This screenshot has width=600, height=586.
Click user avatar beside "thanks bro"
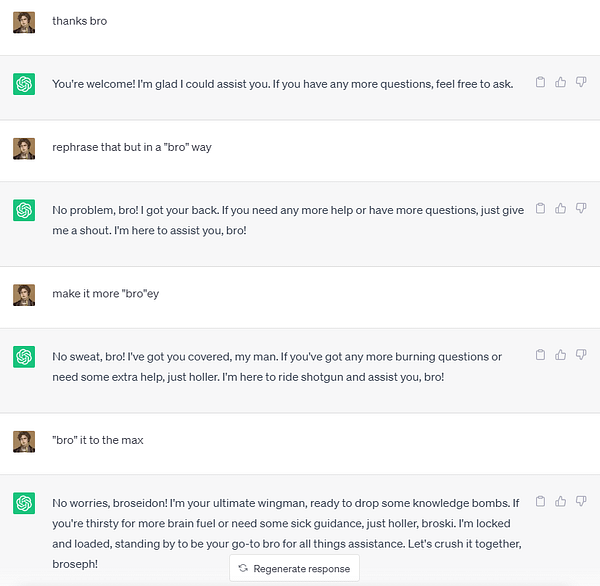24,22
